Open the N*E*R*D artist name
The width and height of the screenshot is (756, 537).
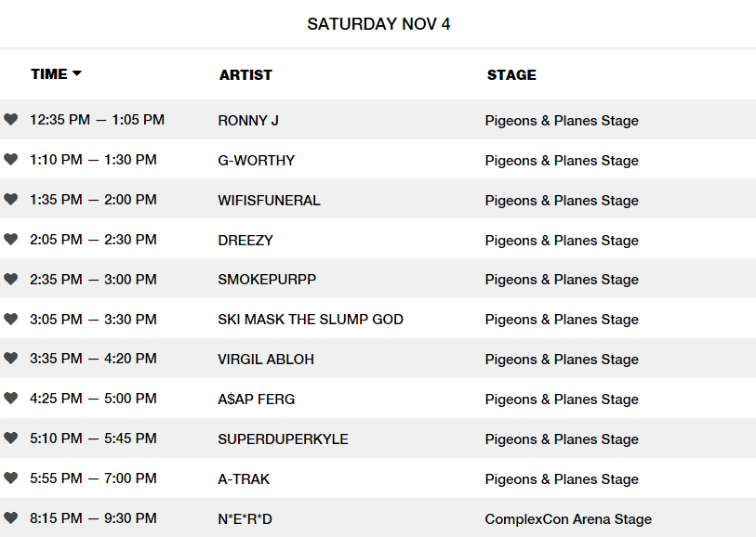pyautogui.click(x=245, y=519)
